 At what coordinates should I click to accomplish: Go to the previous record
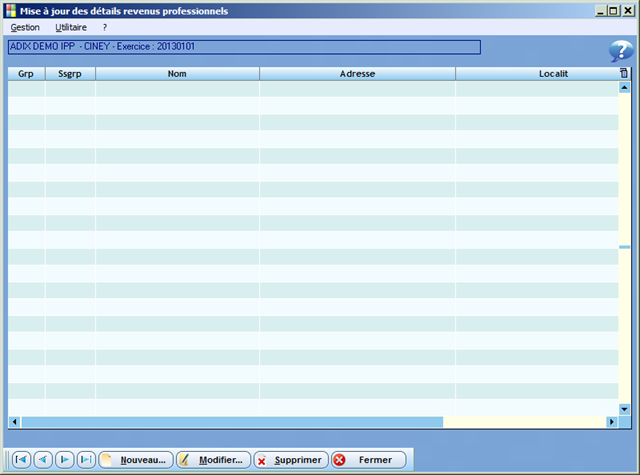[42, 460]
